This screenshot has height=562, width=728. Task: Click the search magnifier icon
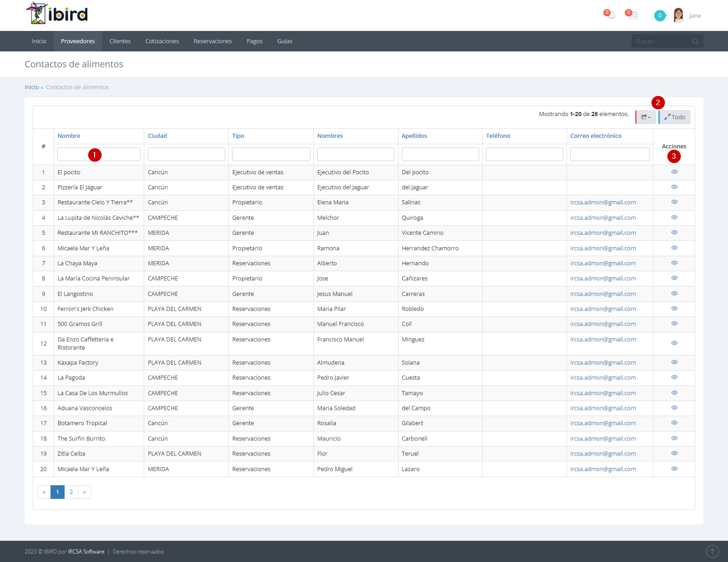(x=695, y=41)
